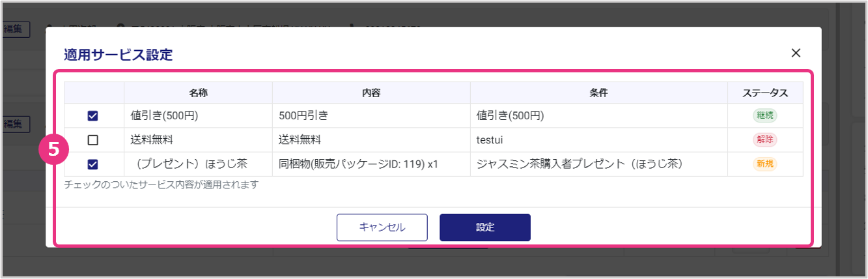This screenshot has height=279, width=868.
Task: Click the ジャスミン茶購入者プレゼント condition cell
Action: [x=579, y=164]
